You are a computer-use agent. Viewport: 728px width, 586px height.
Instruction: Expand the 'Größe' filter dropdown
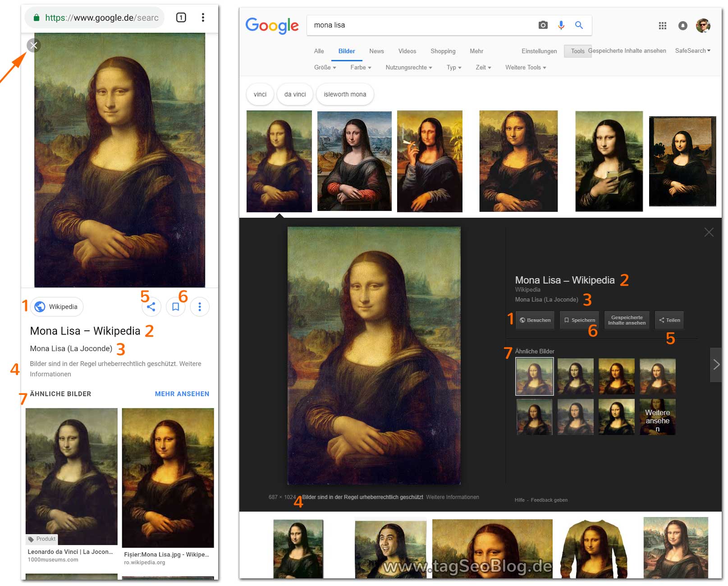click(x=325, y=67)
